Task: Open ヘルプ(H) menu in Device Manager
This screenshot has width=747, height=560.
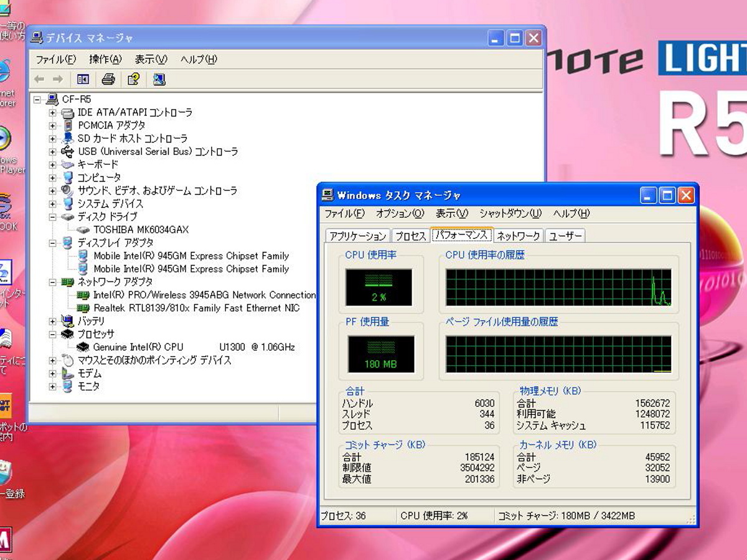Action: [199, 59]
